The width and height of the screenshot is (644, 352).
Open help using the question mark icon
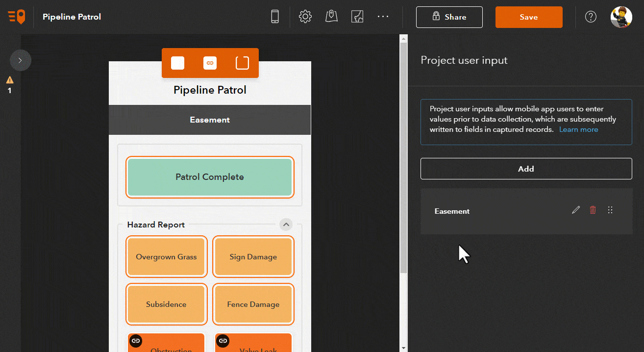[x=591, y=16]
